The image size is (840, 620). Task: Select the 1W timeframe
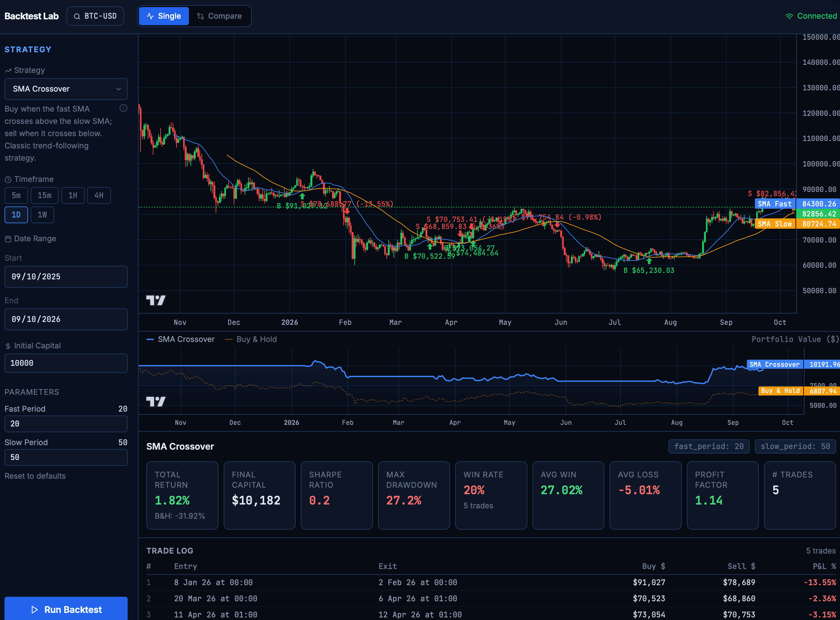coord(42,215)
